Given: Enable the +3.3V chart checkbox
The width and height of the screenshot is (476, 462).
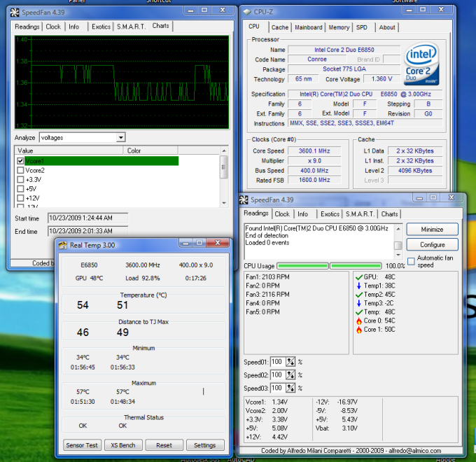Looking at the screenshot, I should pos(20,179).
